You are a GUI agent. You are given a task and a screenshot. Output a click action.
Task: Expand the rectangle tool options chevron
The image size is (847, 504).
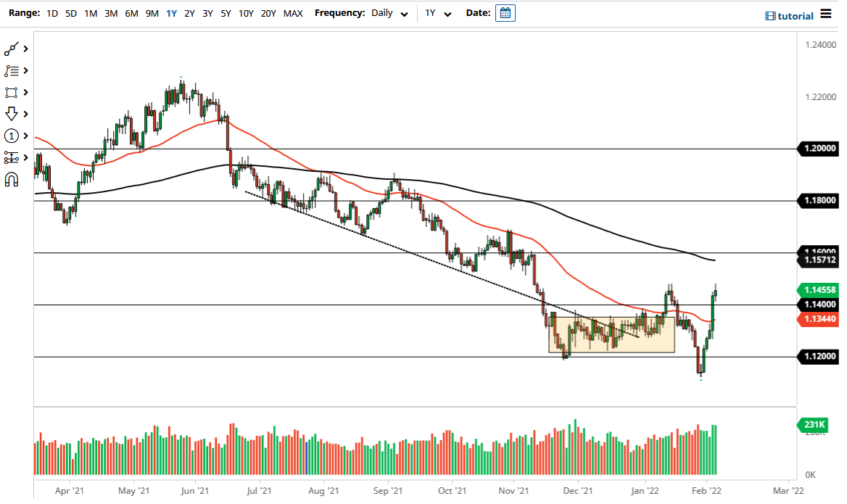point(26,92)
